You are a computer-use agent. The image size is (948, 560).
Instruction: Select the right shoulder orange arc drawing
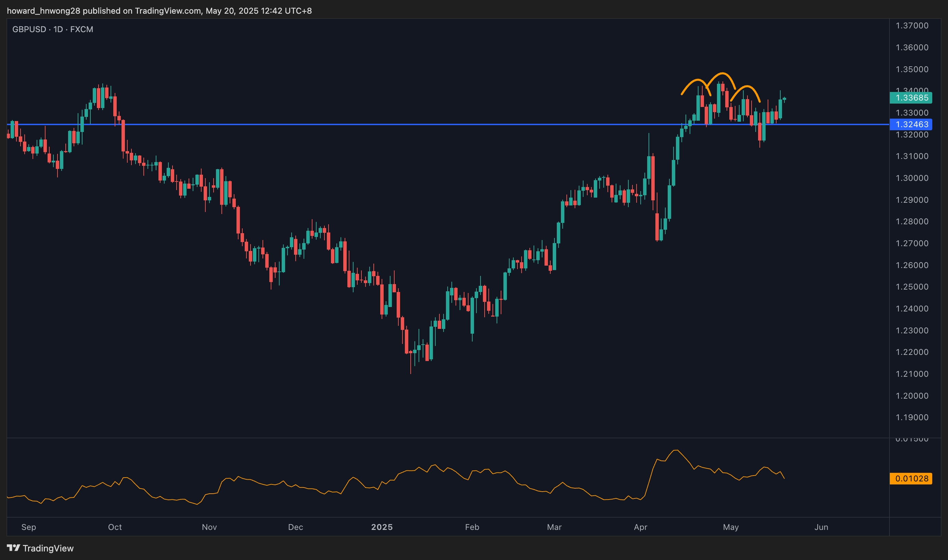747,87
